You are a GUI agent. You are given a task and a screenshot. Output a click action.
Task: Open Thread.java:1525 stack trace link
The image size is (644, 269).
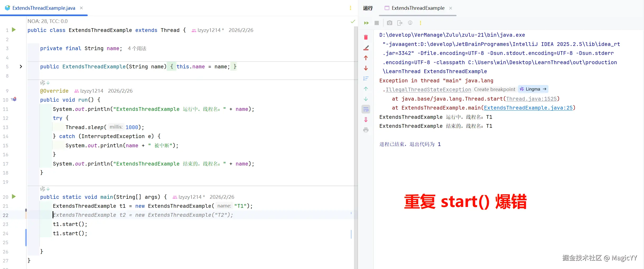(x=531, y=99)
